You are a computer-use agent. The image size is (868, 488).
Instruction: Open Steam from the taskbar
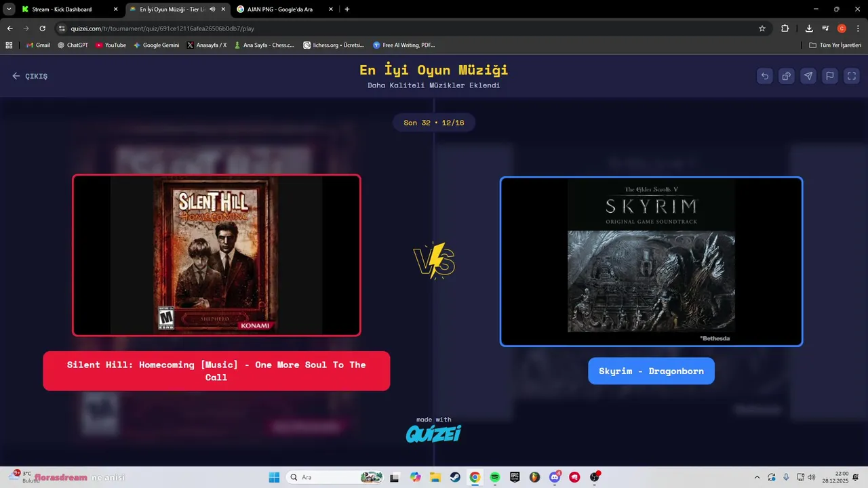pos(455,477)
